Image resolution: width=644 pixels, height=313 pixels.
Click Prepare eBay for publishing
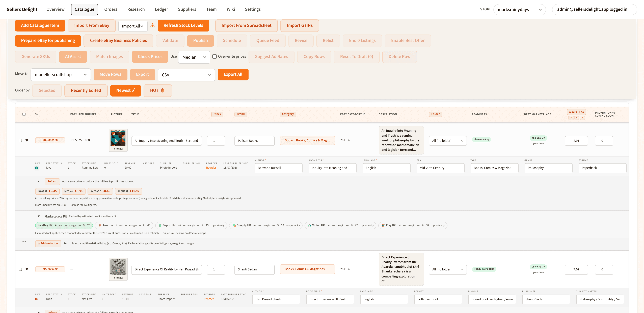[x=48, y=41]
